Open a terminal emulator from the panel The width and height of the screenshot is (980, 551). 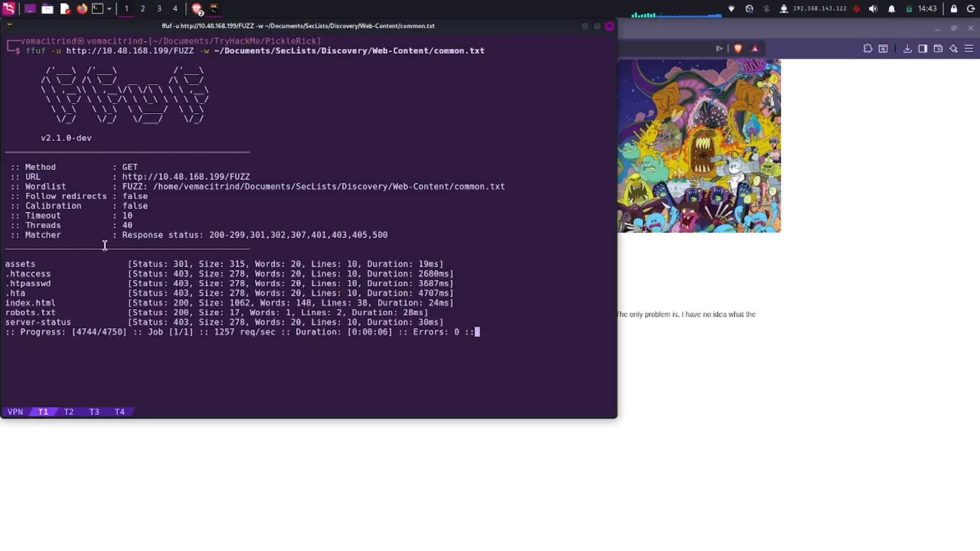pos(97,9)
